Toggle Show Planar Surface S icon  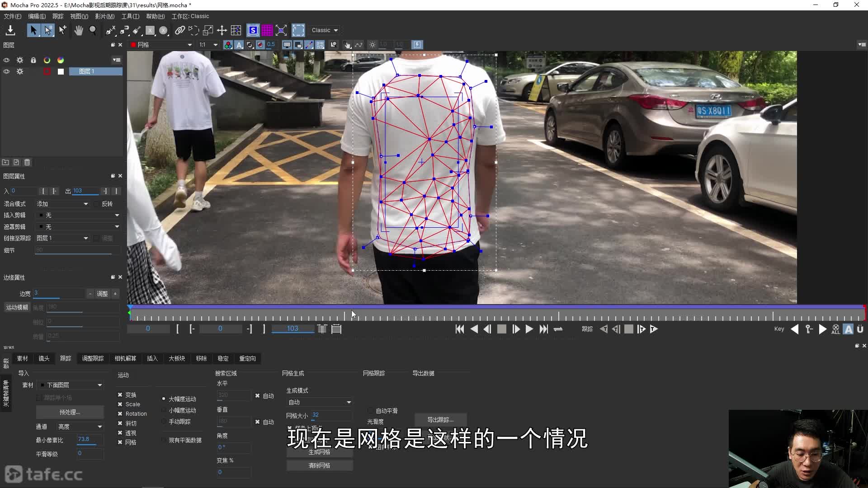tap(253, 30)
